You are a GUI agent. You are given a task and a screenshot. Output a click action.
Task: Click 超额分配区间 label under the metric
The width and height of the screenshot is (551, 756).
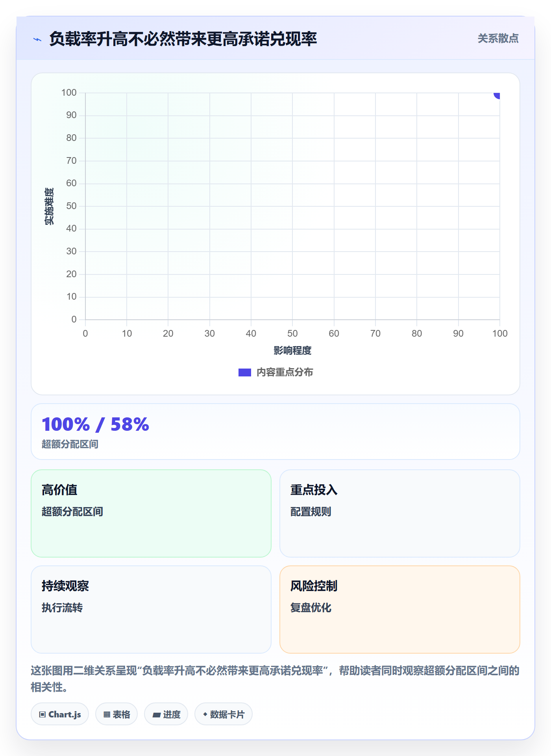pyautogui.click(x=70, y=444)
